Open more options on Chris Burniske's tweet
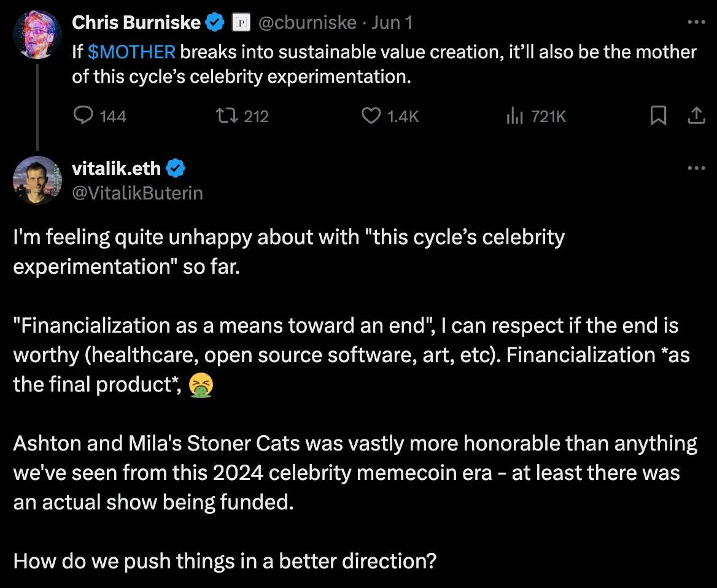This screenshot has width=717, height=588. point(696,23)
